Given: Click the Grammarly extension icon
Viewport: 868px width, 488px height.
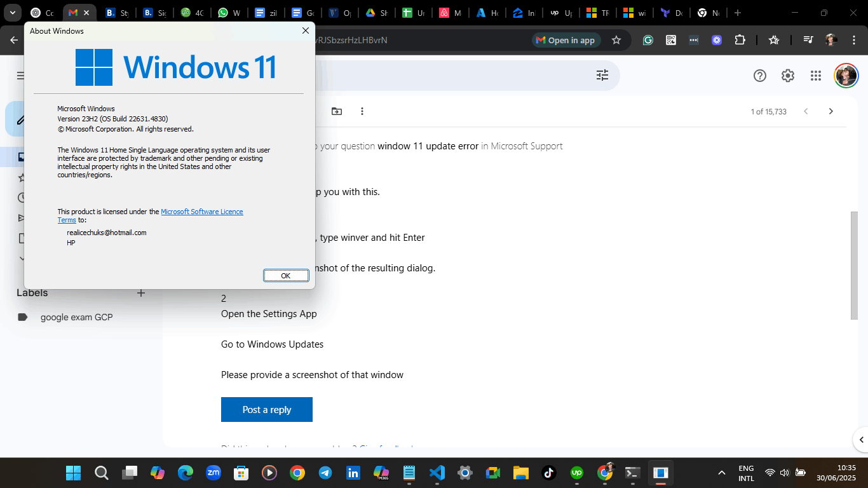Looking at the screenshot, I should [x=648, y=40].
